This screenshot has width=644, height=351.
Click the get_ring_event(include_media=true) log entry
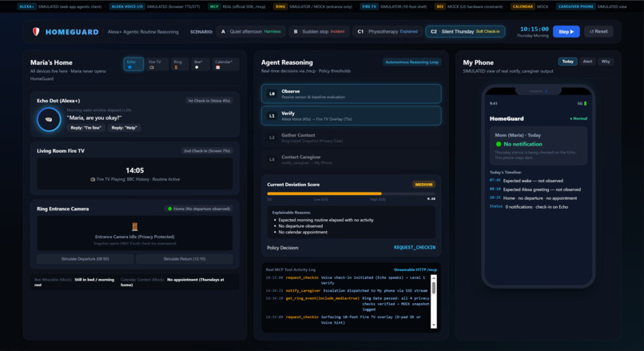point(347,304)
